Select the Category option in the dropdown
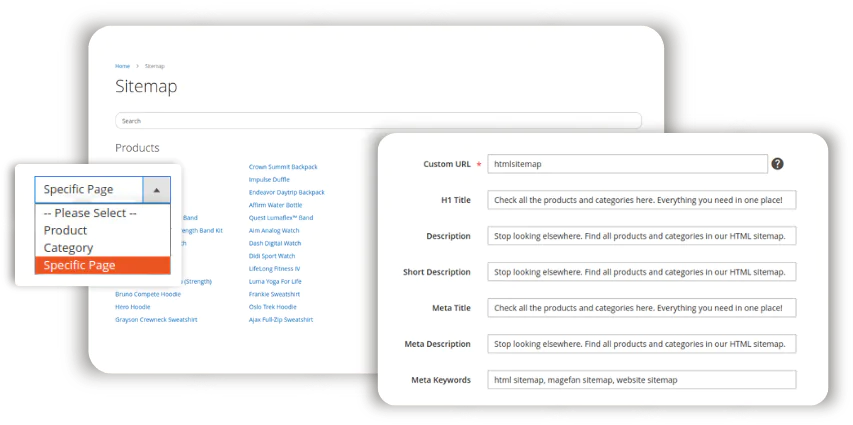Screen dimensions: 853x425 tap(68, 248)
